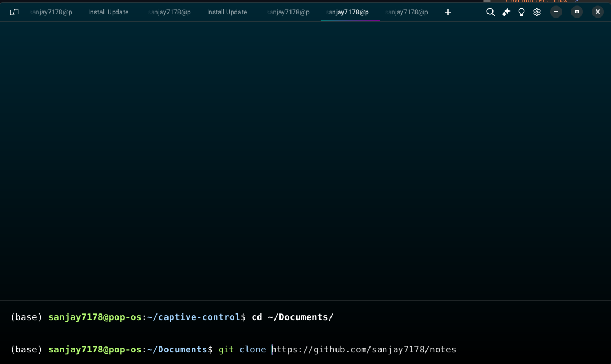This screenshot has width=611, height=364.
Task: Minimize the terminal window
Action: click(x=556, y=12)
